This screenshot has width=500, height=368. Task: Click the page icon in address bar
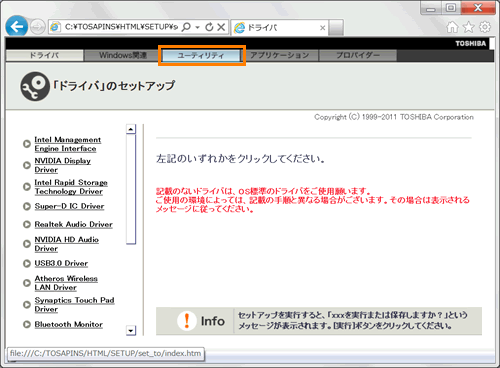point(55,27)
